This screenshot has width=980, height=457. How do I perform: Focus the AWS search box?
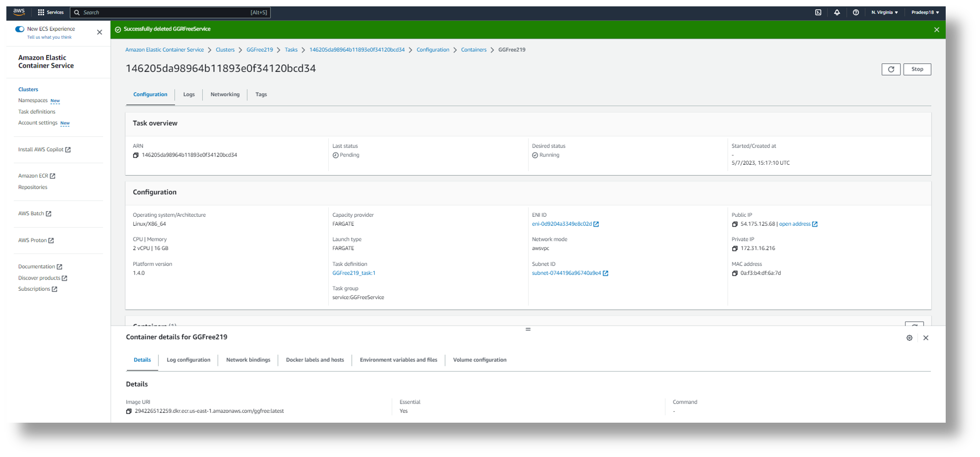coord(171,12)
